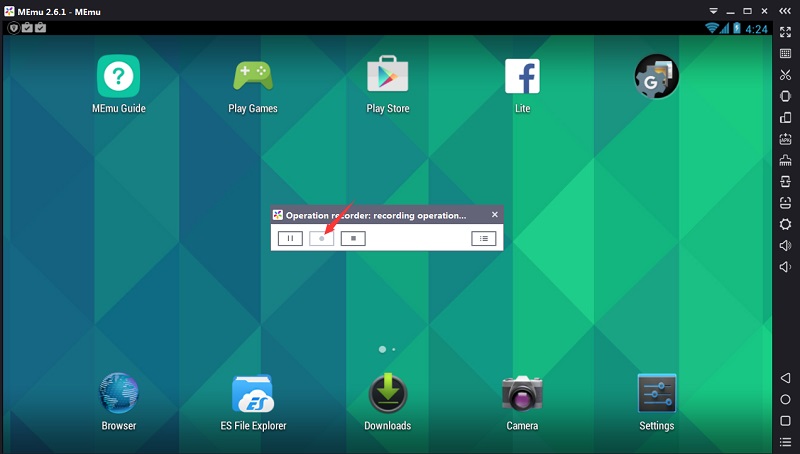Open the MEmu Guide app

pyautogui.click(x=118, y=76)
